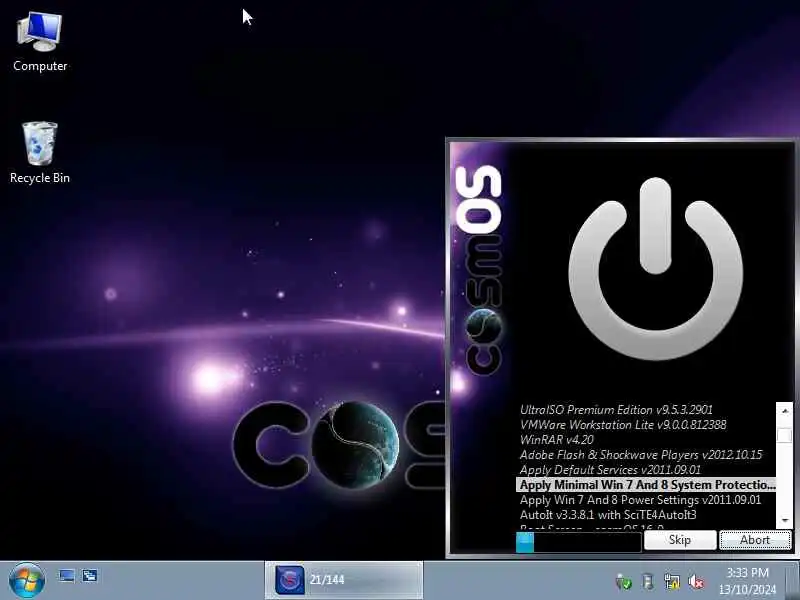Open the Windows Start orb
800x600 pixels.
[27, 581]
